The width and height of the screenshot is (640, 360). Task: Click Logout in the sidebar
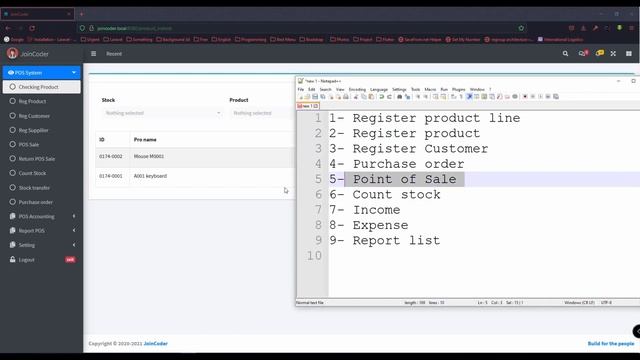pyautogui.click(x=42, y=260)
